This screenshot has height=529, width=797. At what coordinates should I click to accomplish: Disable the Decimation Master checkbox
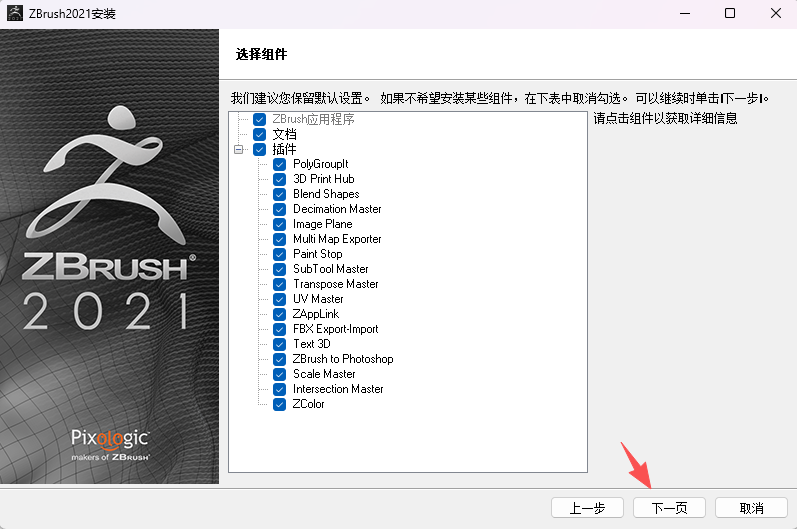pos(280,209)
